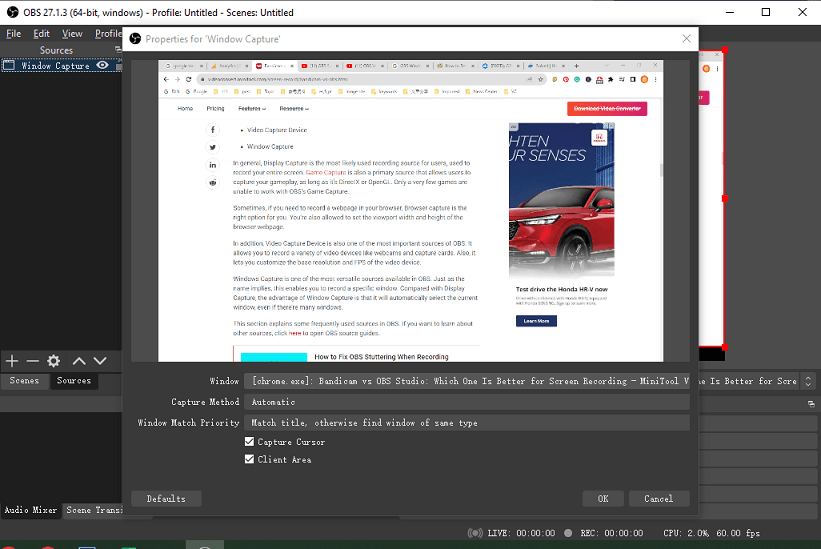Click Download Video Converter in the preview
This screenshot has width=821, height=549.
pos(607,108)
